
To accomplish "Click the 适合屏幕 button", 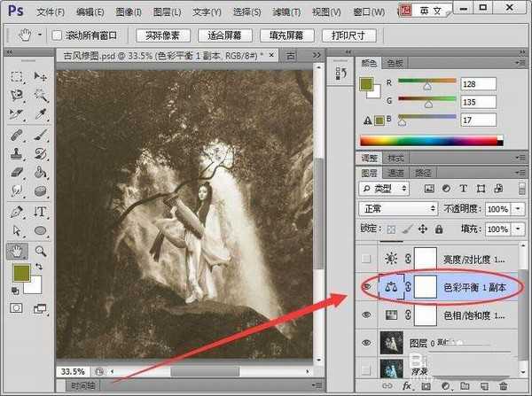I will [x=218, y=35].
